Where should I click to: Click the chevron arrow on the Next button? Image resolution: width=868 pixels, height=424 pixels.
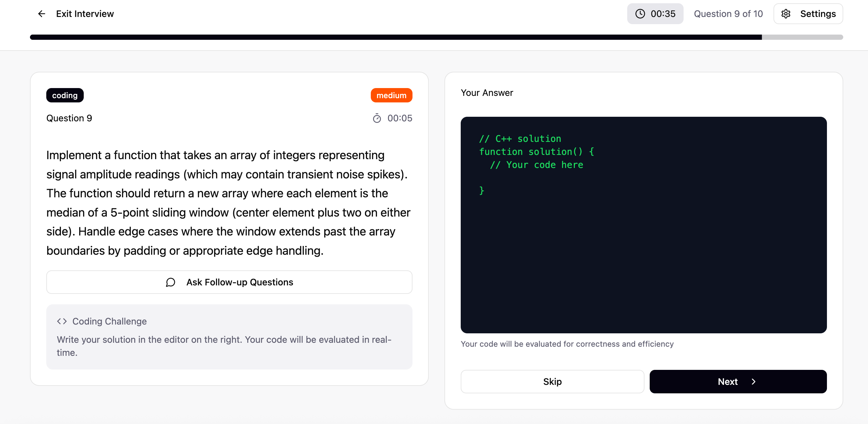pyautogui.click(x=753, y=382)
